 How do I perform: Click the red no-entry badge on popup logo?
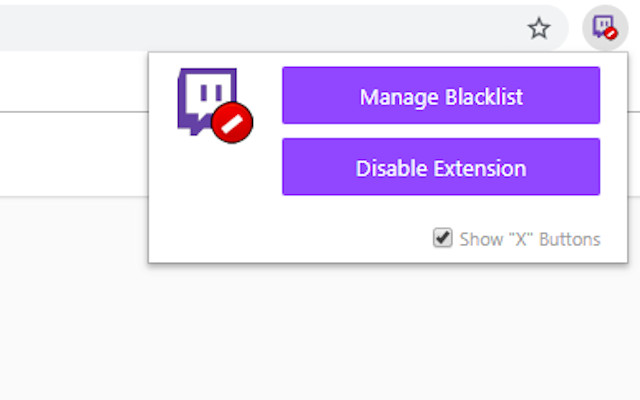click(x=232, y=123)
